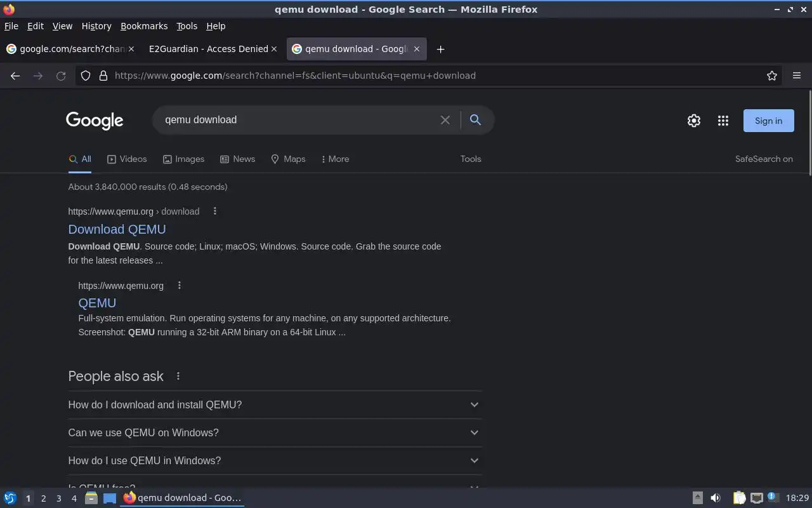Open file manager from taskbar
This screenshot has width=812, height=508.
pyautogui.click(x=91, y=498)
